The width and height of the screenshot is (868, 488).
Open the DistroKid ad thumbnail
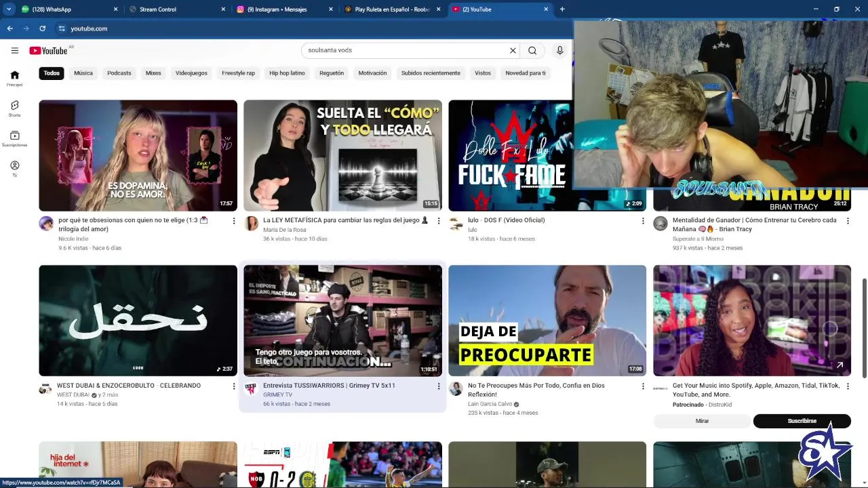coord(752,321)
